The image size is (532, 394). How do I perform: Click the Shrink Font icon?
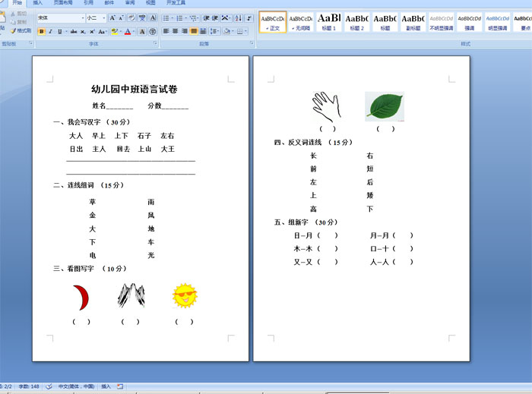(121, 18)
